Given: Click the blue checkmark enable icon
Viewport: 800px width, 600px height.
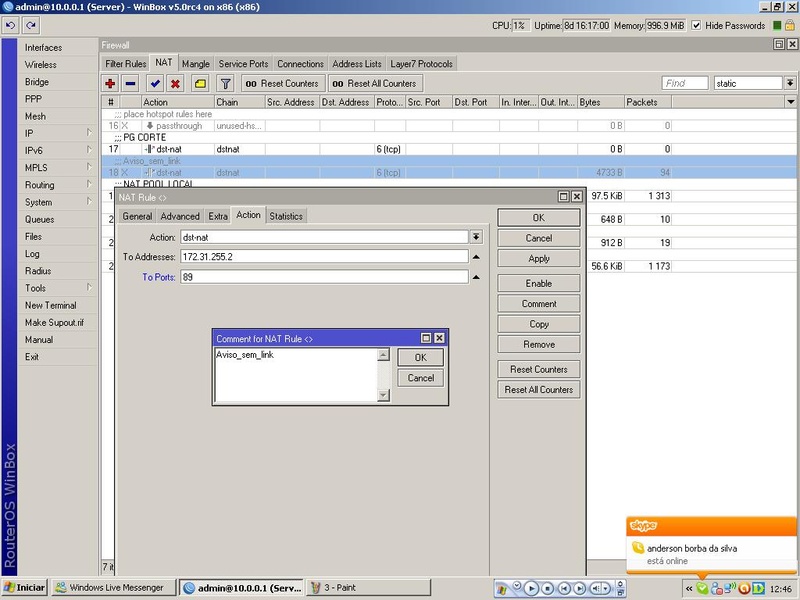Looking at the screenshot, I should (x=155, y=84).
